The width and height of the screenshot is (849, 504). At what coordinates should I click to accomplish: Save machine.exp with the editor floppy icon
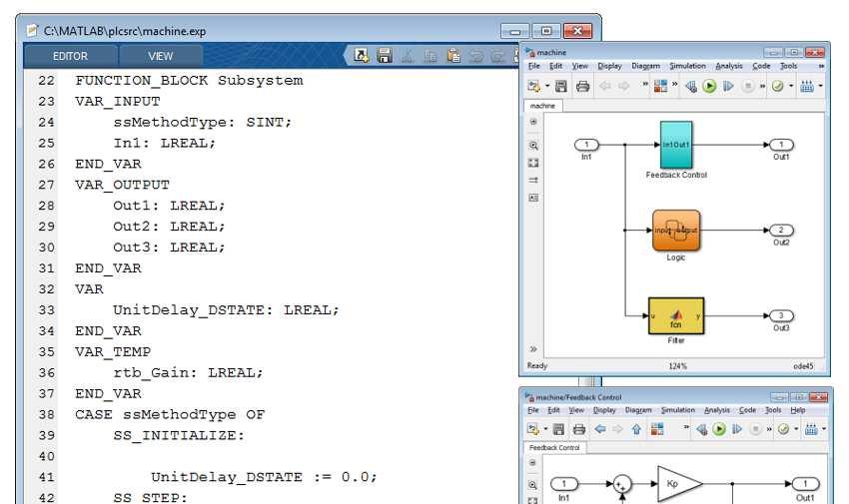click(x=385, y=55)
